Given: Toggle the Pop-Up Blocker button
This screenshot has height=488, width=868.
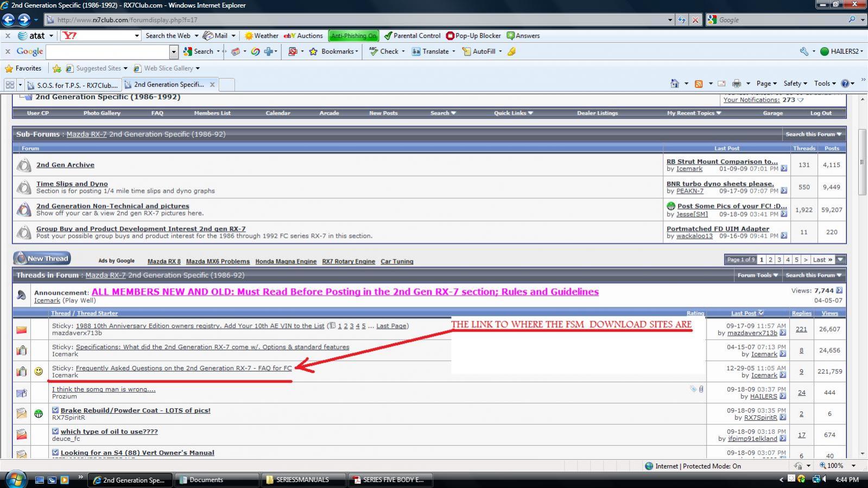Looking at the screenshot, I should [x=473, y=36].
